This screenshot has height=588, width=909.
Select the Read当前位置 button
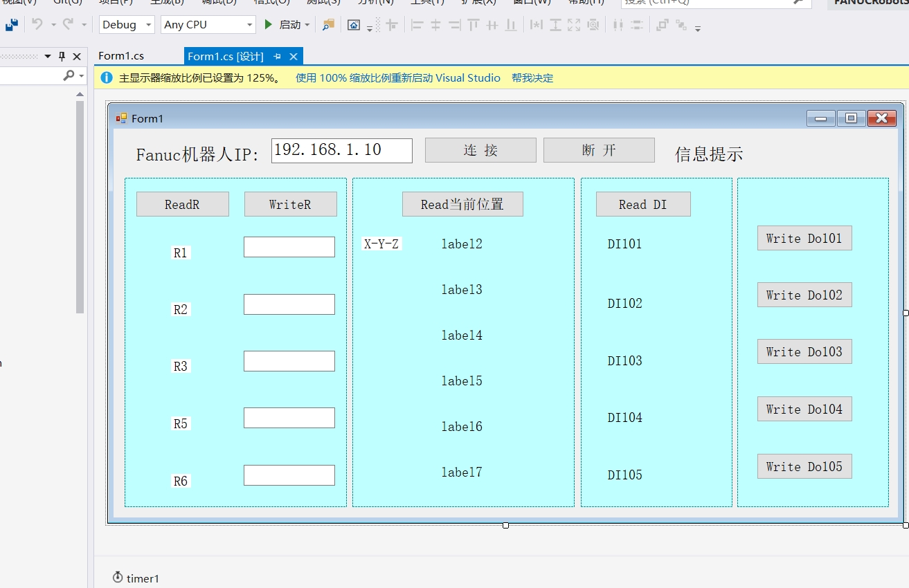point(462,204)
